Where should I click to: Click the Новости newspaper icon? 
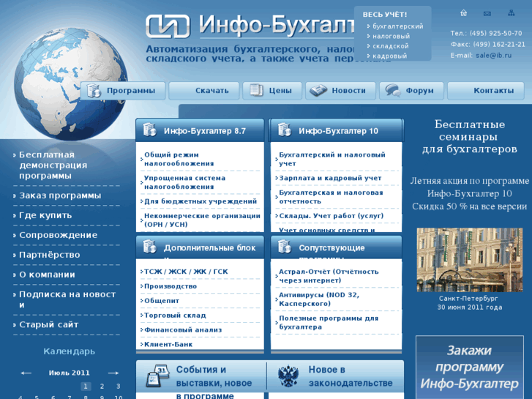tap(318, 91)
